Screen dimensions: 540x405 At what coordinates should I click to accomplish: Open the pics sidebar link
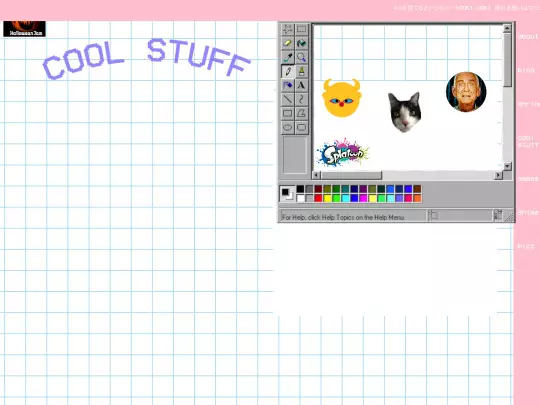526,247
